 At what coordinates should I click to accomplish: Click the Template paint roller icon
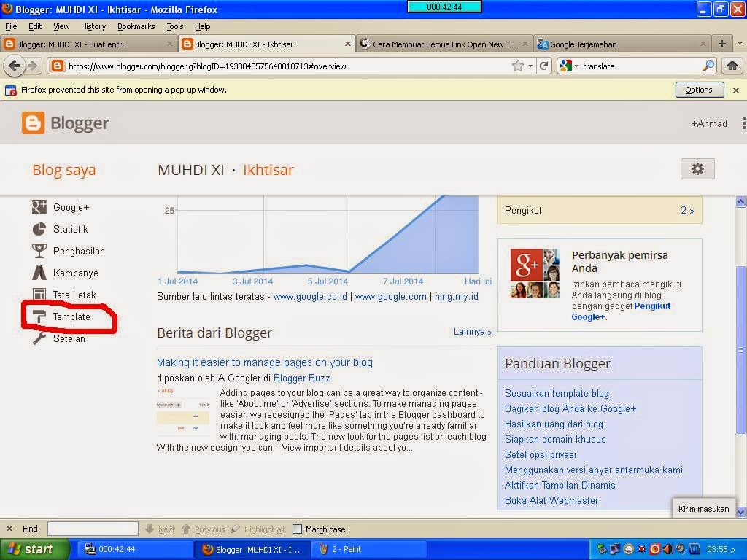click(x=39, y=316)
